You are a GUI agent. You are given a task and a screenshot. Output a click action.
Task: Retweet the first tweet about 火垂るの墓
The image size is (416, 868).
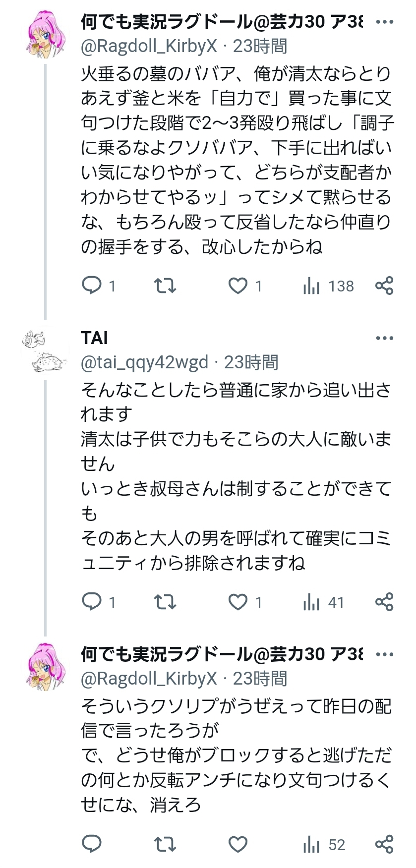(x=165, y=286)
